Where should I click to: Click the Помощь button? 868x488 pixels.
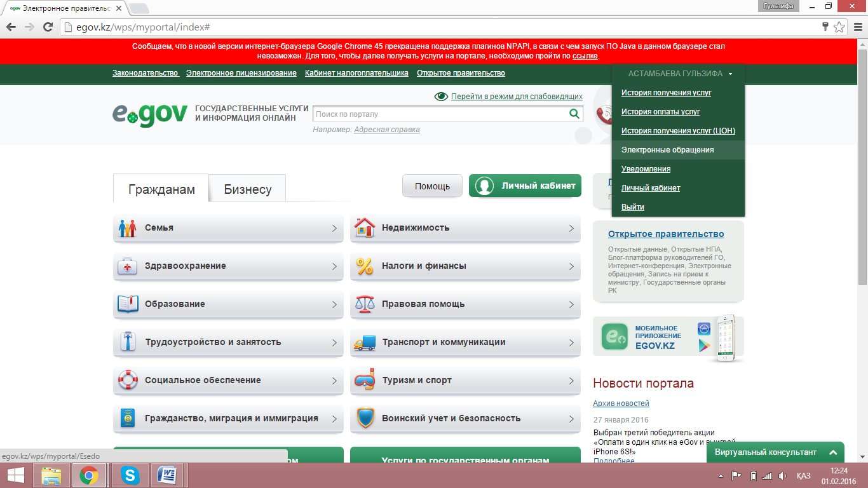432,186
